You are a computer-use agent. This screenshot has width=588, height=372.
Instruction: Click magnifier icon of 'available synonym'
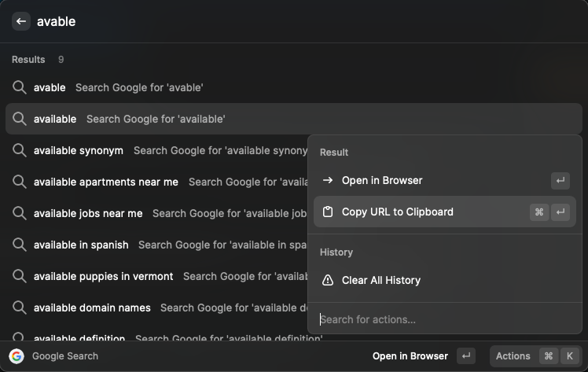tap(19, 150)
